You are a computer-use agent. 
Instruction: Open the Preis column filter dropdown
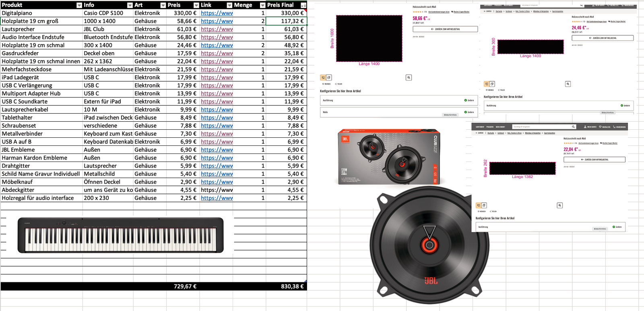point(196,5)
